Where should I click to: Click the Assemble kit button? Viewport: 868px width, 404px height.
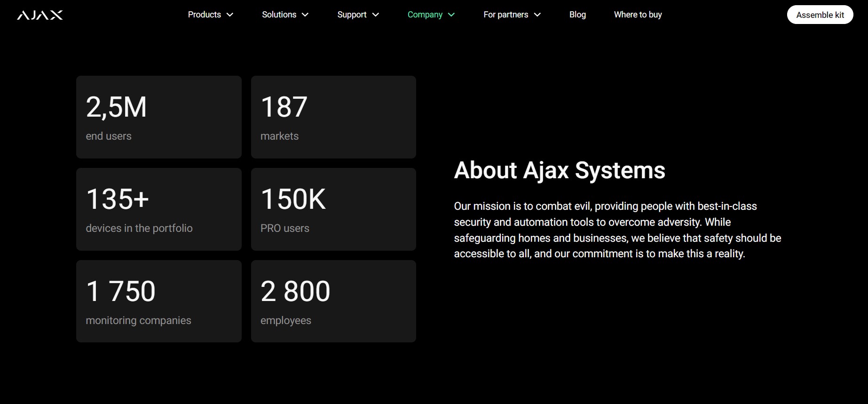click(x=820, y=15)
